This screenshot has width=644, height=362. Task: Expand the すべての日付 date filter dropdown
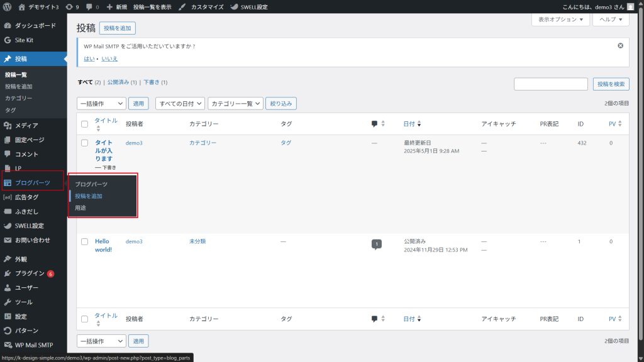click(x=180, y=104)
